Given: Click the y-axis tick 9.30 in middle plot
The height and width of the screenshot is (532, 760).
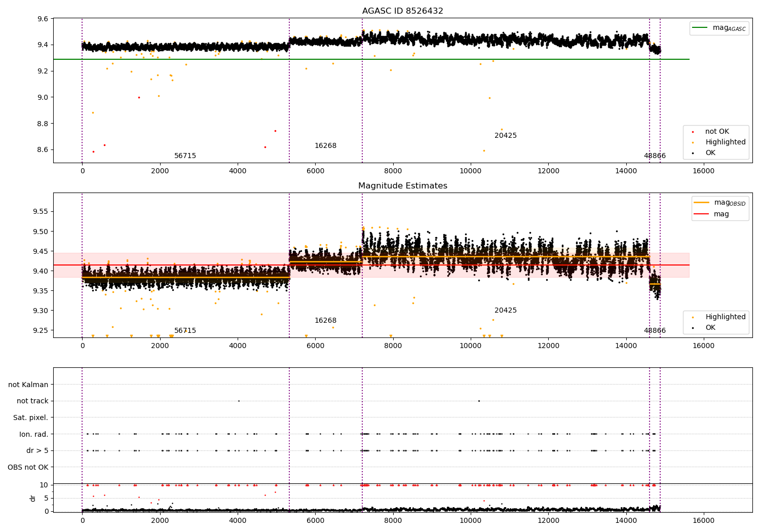Looking at the screenshot, I should click(x=41, y=311).
